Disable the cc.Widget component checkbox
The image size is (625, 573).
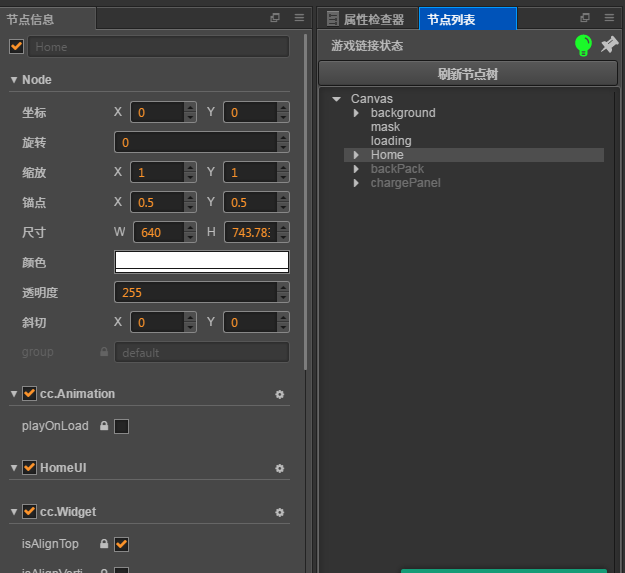[29, 511]
